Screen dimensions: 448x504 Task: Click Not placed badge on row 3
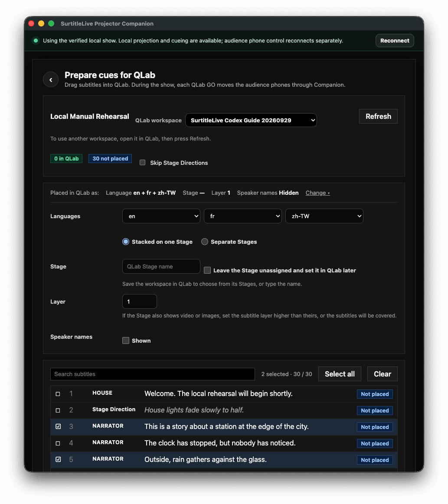pyautogui.click(x=375, y=427)
